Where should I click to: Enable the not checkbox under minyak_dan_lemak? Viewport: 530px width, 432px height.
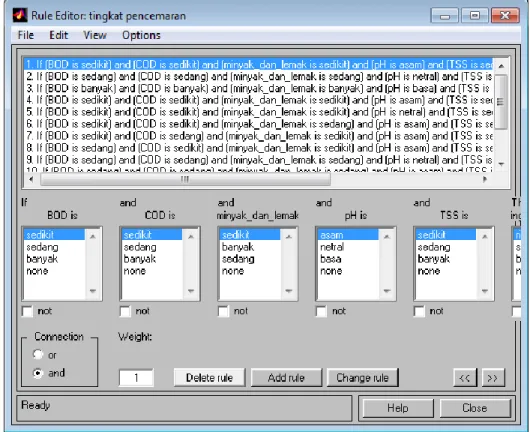click(x=223, y=311)
